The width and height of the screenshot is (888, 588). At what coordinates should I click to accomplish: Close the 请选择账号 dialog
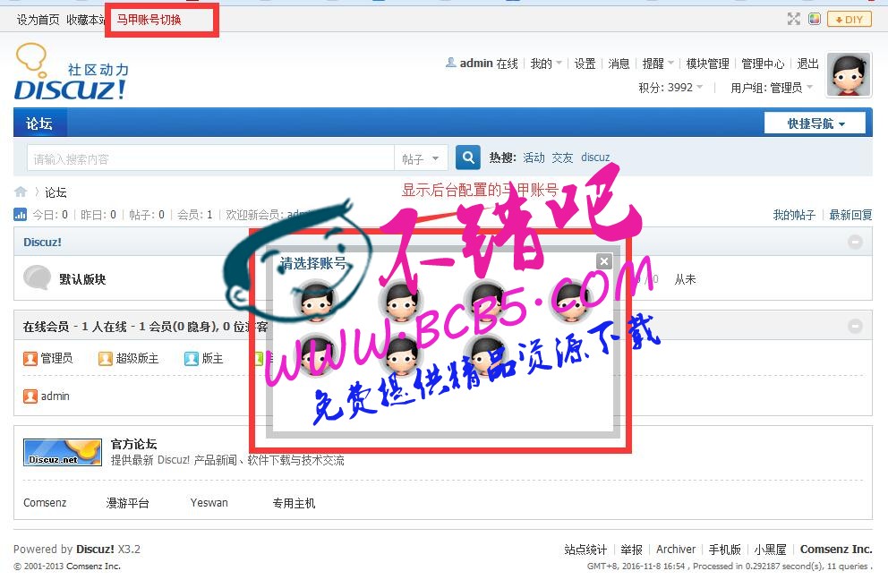click(603, 261)
